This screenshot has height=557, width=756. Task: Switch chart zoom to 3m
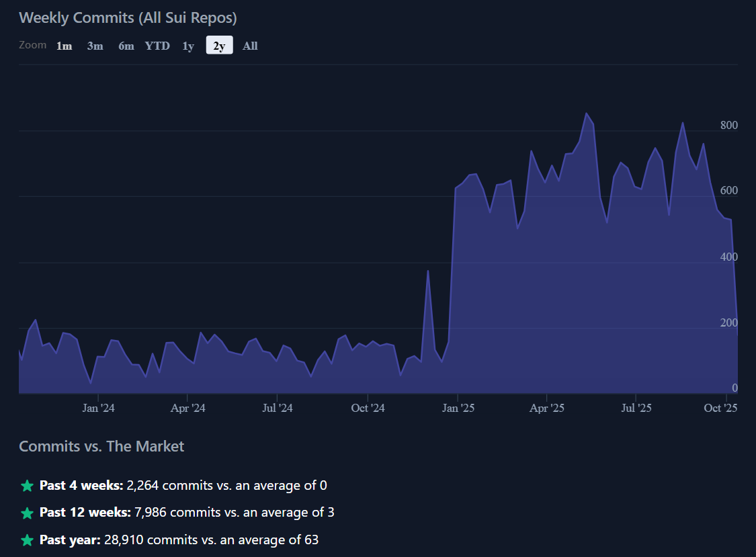(x=95, y=46)
